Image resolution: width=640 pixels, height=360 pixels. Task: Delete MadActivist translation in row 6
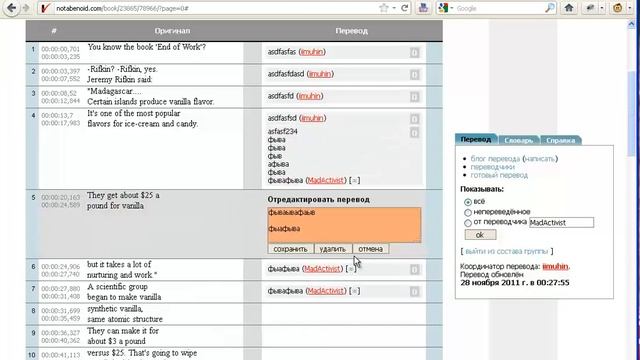pyautogui.click(x=351, y=269)
